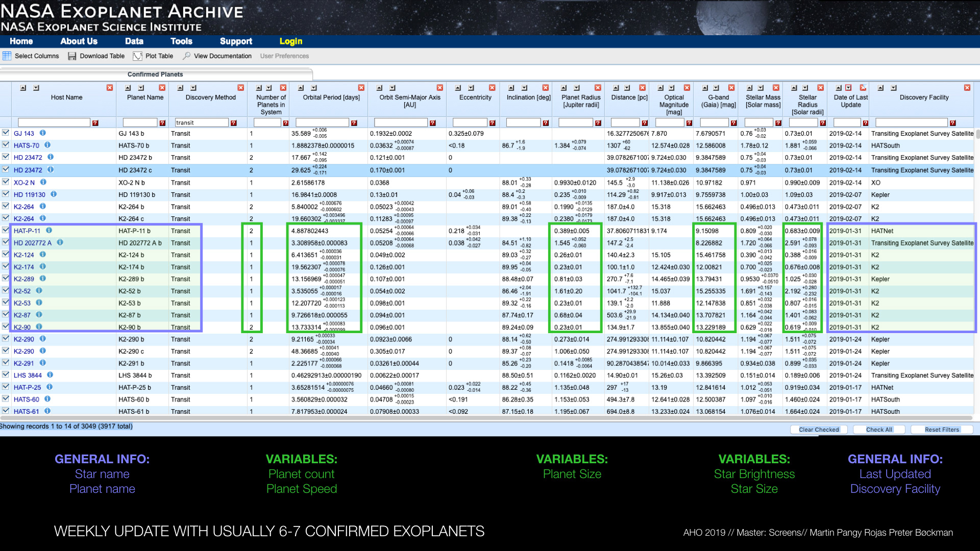Toggle checkbox for HATS-60 row

coord(6,399)
